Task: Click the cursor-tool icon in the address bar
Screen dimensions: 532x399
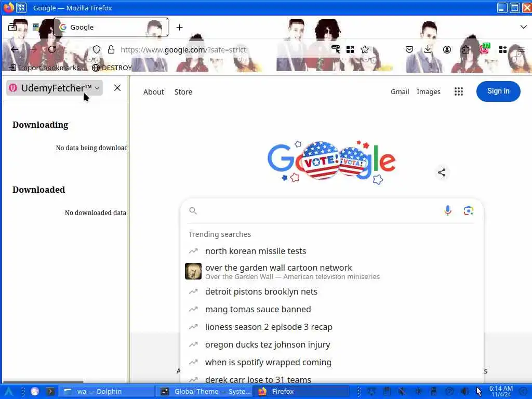Action: [x=336, y=49]
